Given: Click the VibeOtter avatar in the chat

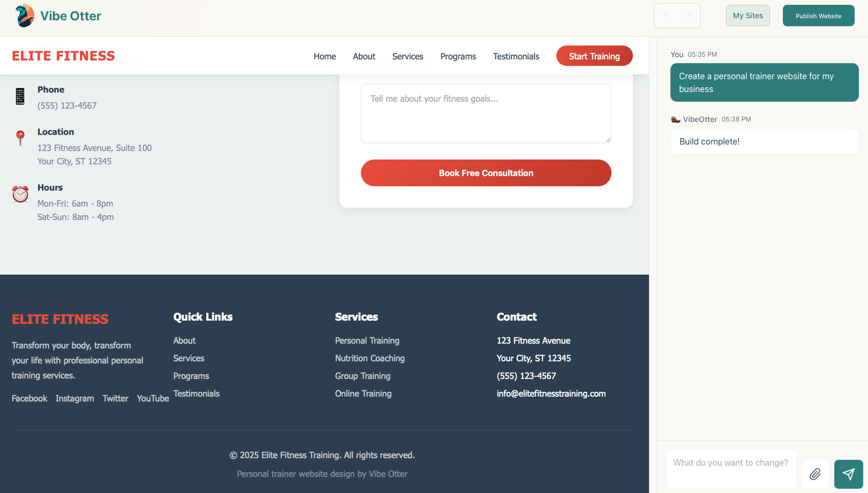Looking at the screenshot, I should (676, 119).
